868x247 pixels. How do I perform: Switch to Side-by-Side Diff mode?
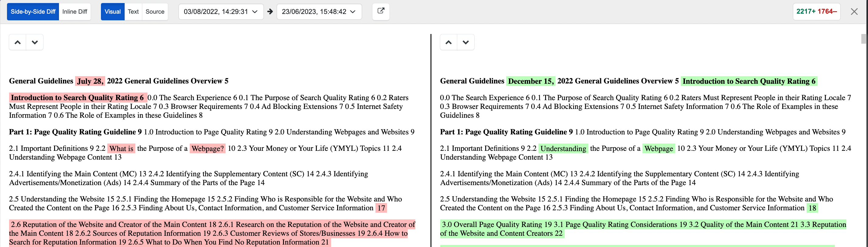33,12
